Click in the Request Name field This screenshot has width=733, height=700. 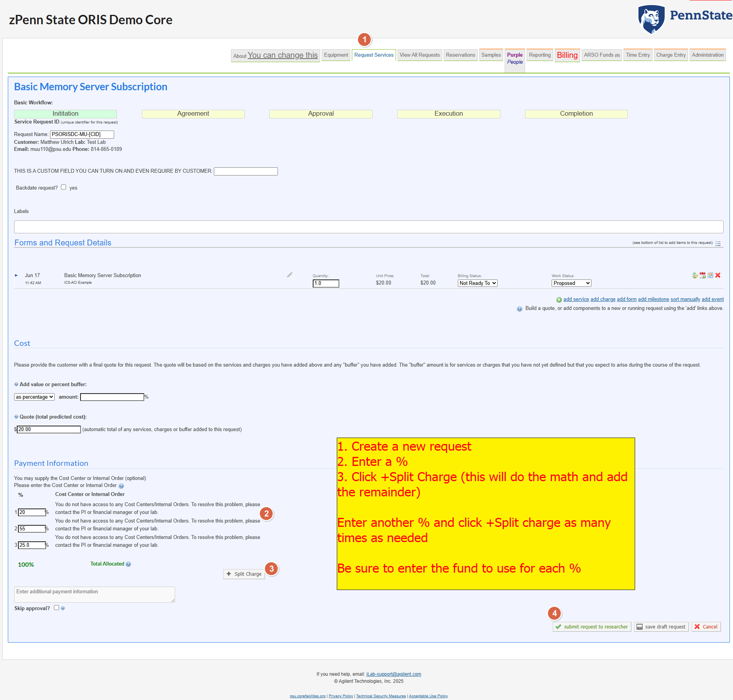point(82,134)
